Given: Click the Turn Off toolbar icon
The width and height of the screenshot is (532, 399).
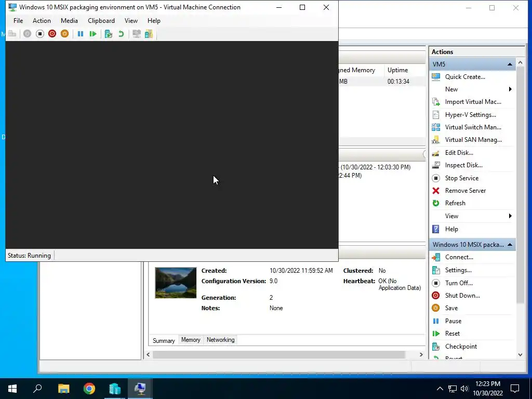Looking at the screenshot, I should pyautogui.click(x=39, y=34).
